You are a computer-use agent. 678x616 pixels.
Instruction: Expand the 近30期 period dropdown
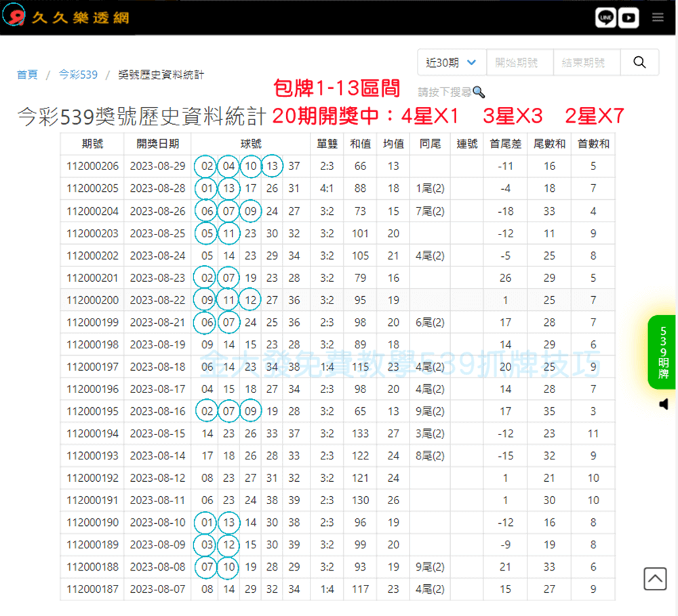(452, 62)
